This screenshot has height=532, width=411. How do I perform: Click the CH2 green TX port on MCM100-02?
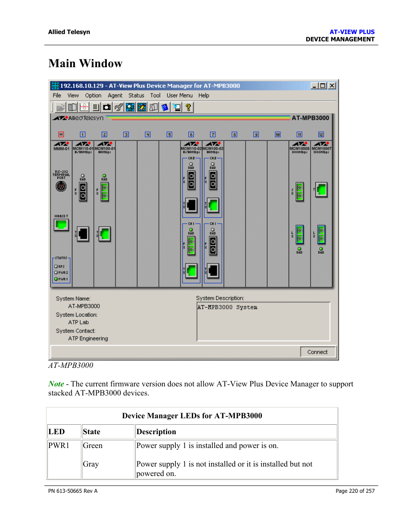click(x=213, y=205)
